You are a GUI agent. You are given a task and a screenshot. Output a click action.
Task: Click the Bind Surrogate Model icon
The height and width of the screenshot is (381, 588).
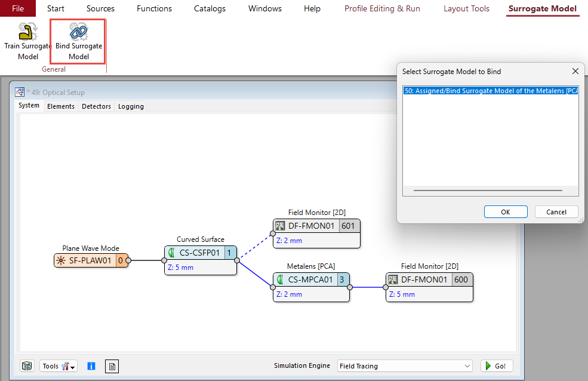click(79, 32)
